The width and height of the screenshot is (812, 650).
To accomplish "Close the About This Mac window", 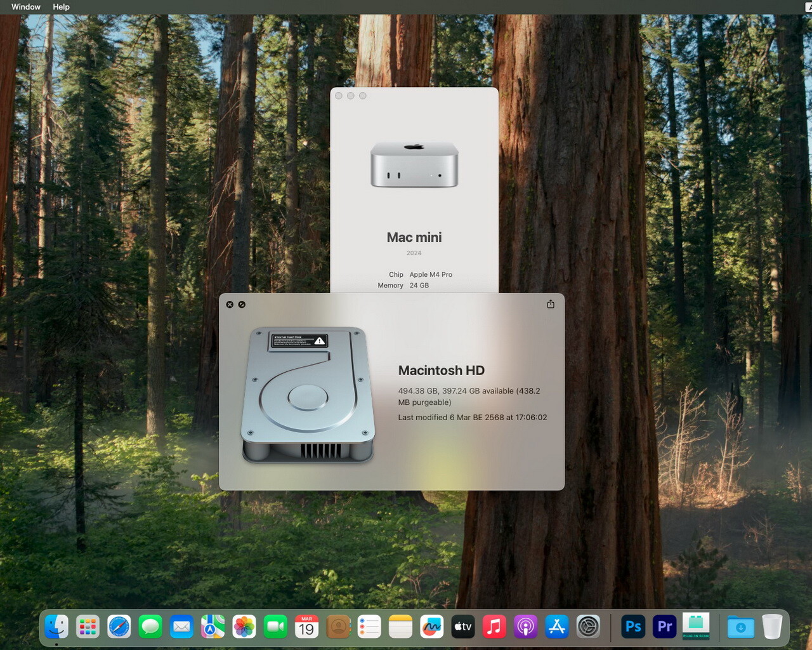I will [339, 96].
